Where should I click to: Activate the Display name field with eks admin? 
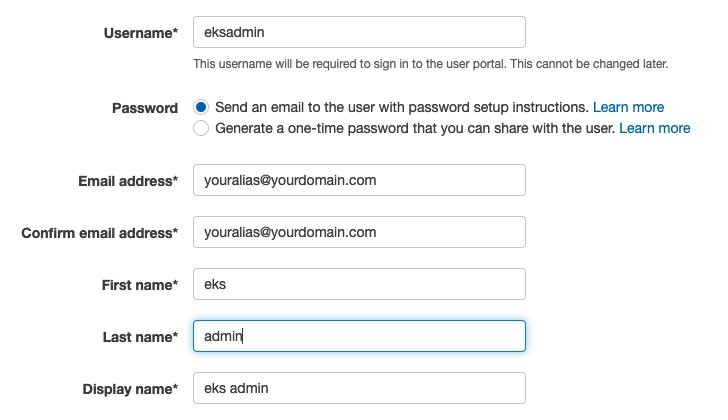(359, 388)
